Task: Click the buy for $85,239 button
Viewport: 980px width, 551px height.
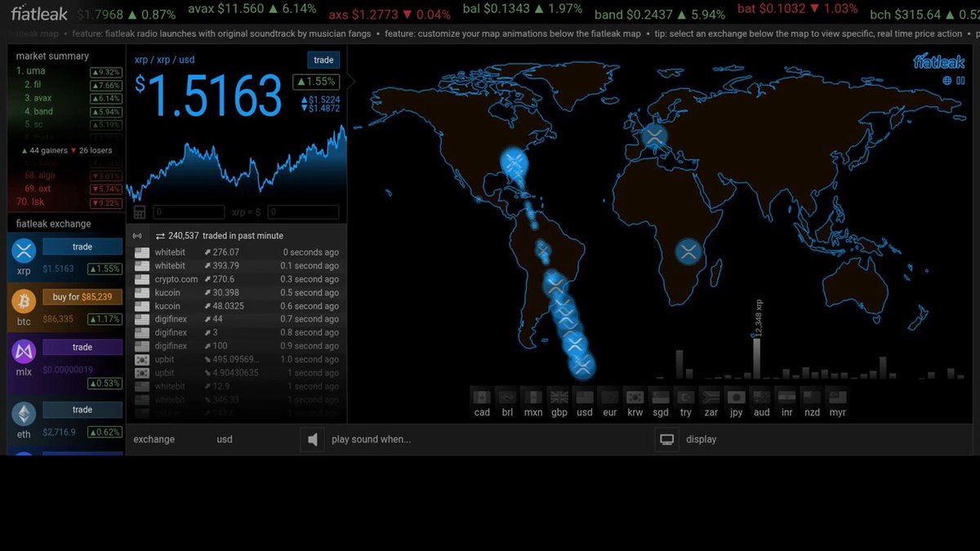Action: 82,297
